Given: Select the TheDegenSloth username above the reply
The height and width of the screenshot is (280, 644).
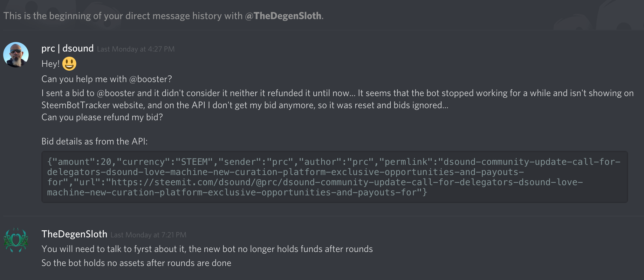Looking at the screenshot, I should (x=74, y=234).
